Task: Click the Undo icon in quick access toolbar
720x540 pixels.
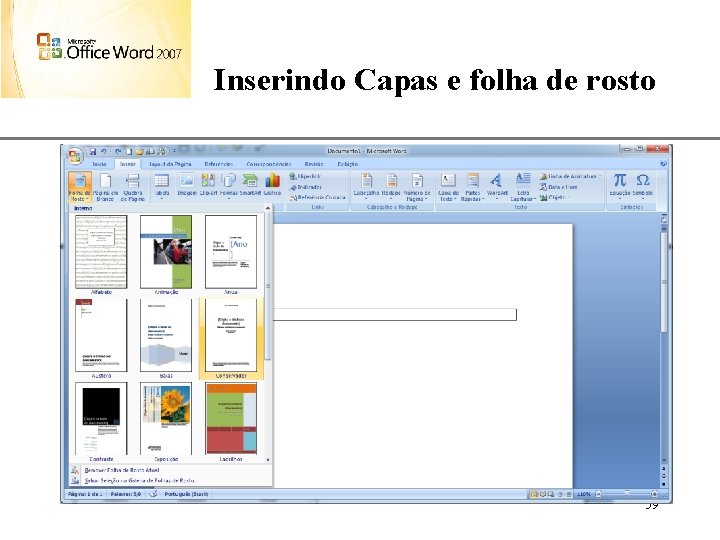Action: (104, 151)
